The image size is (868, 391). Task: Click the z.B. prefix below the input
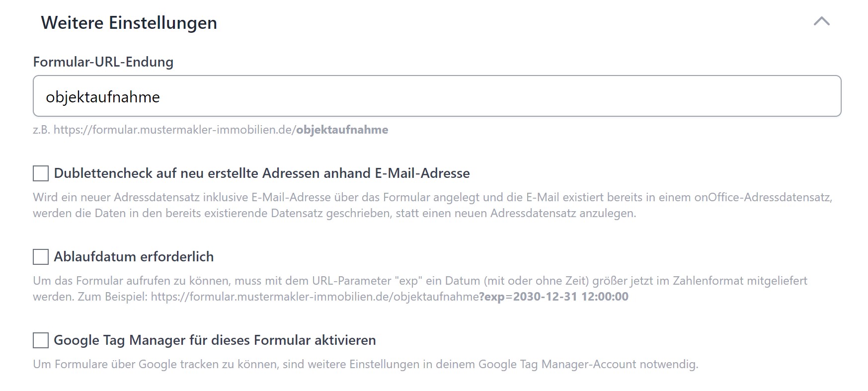[x=41, y=130]
